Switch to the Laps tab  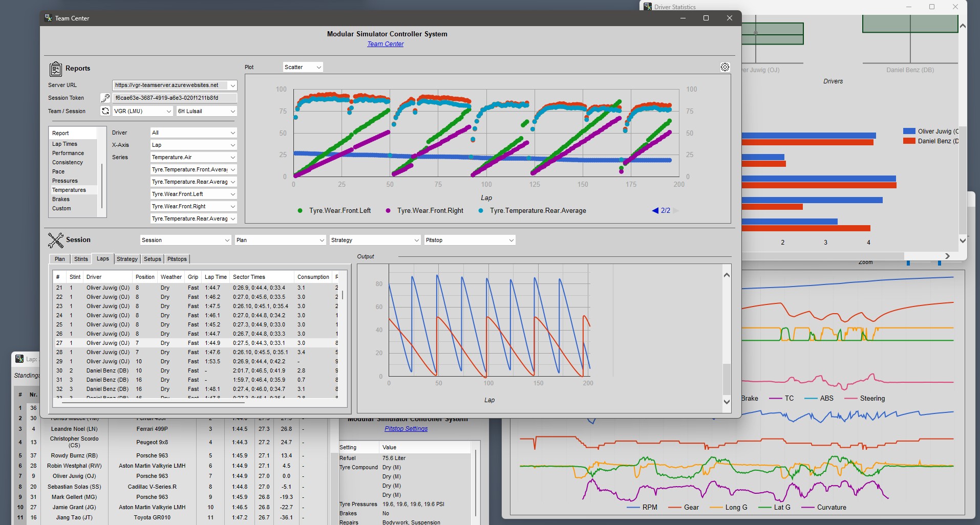(103, 258)
